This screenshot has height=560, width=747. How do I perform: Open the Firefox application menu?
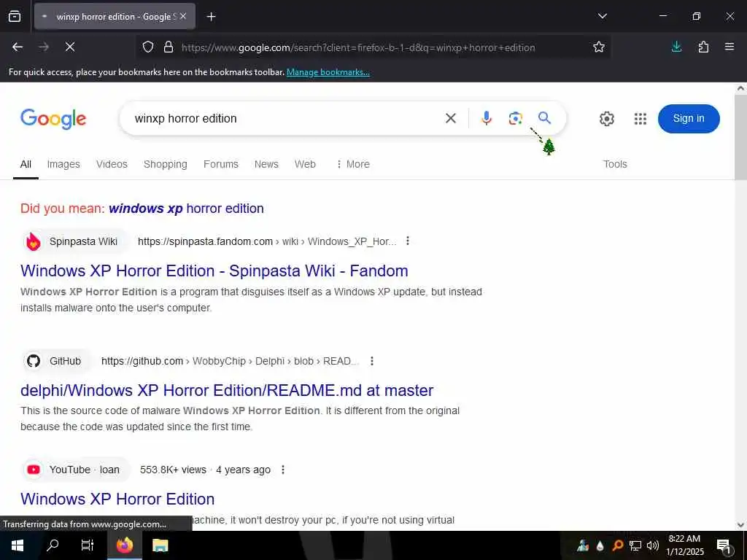pyautogui.click(x=729, y=47)
